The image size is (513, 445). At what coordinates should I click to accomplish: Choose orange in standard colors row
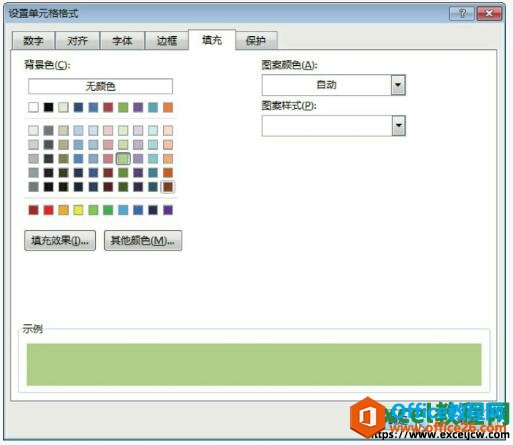63,210
